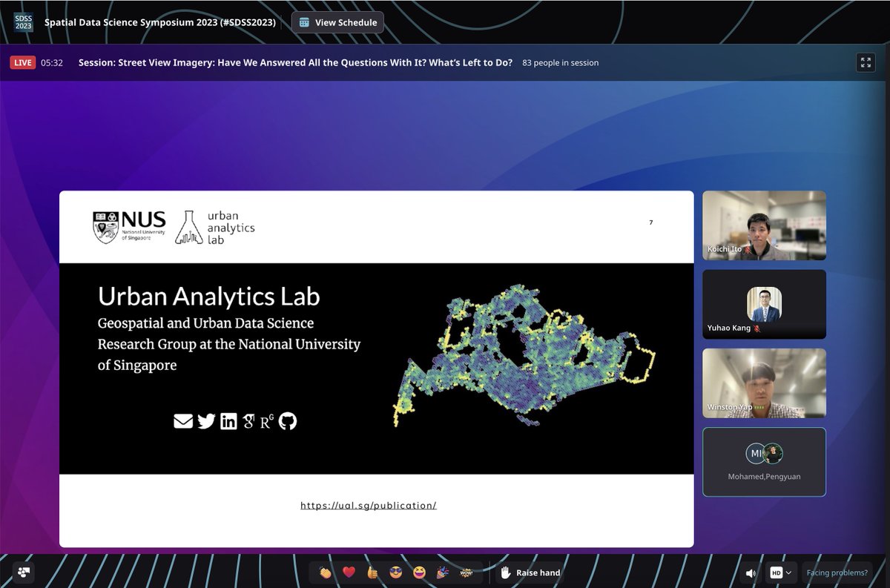Click the Spatial Data Science Symposium title
Image resolution: width=890 pixels, height=588 pixels.
pyautogui.click(x=160, y=22)
